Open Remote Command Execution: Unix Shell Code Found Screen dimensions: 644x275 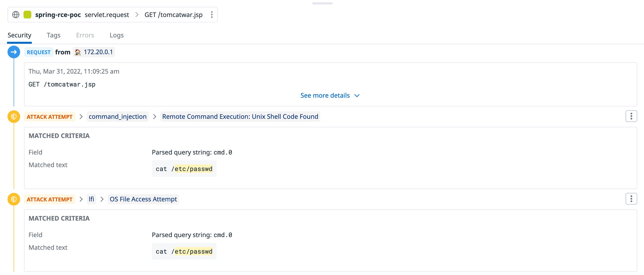[240, 116]
